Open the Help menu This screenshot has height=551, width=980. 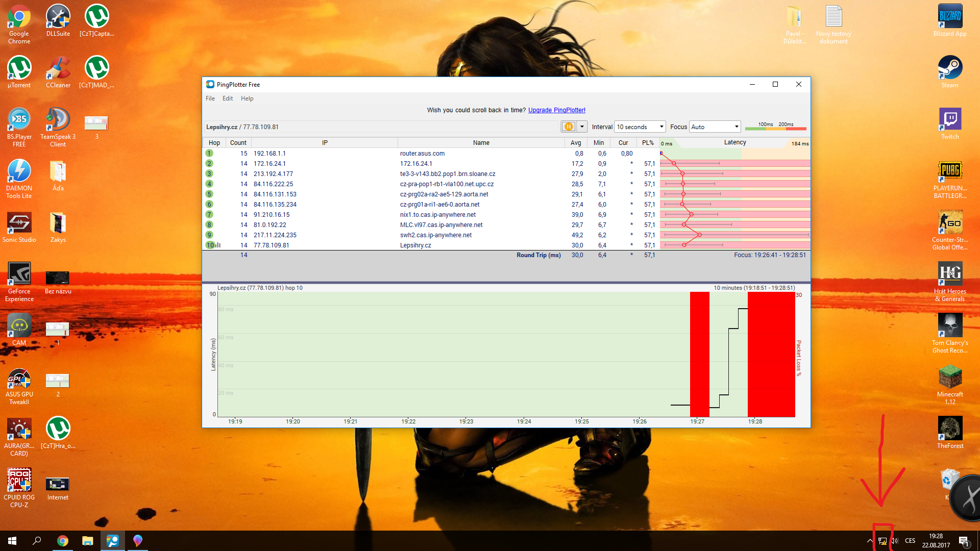pos(247,98)
